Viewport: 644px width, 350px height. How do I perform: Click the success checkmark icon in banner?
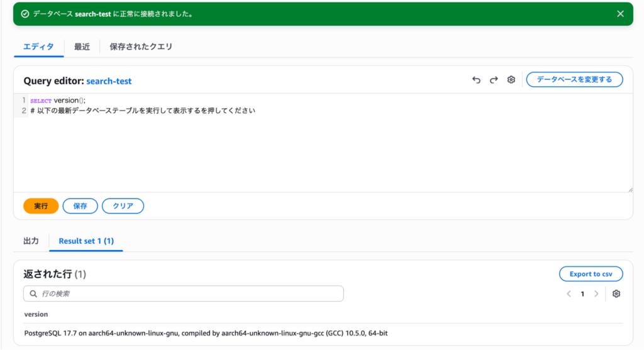click(25, 14)
